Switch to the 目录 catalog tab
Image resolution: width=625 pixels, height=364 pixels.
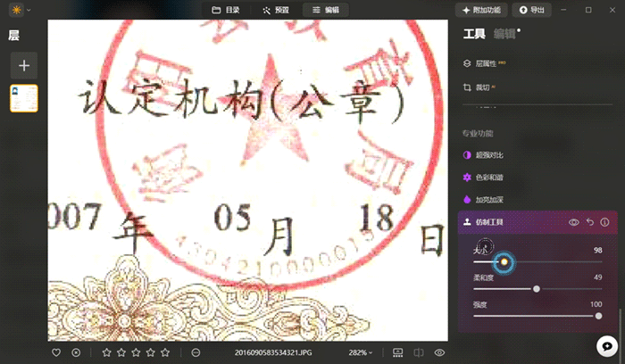point(226,10)
